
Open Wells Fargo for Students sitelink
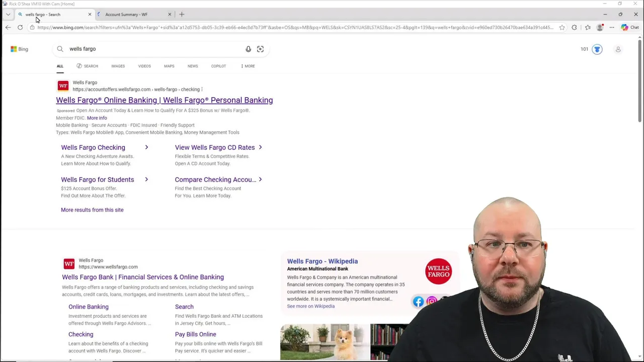98,179
